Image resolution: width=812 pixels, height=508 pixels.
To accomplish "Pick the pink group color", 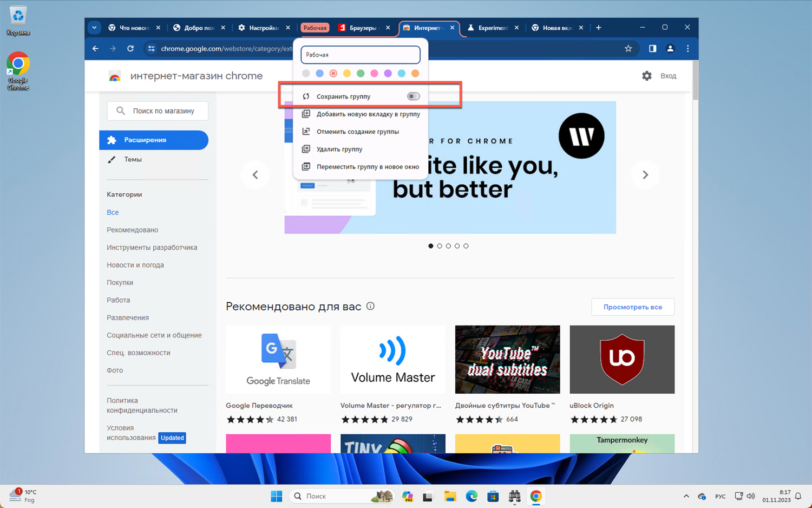I will 374,73.
